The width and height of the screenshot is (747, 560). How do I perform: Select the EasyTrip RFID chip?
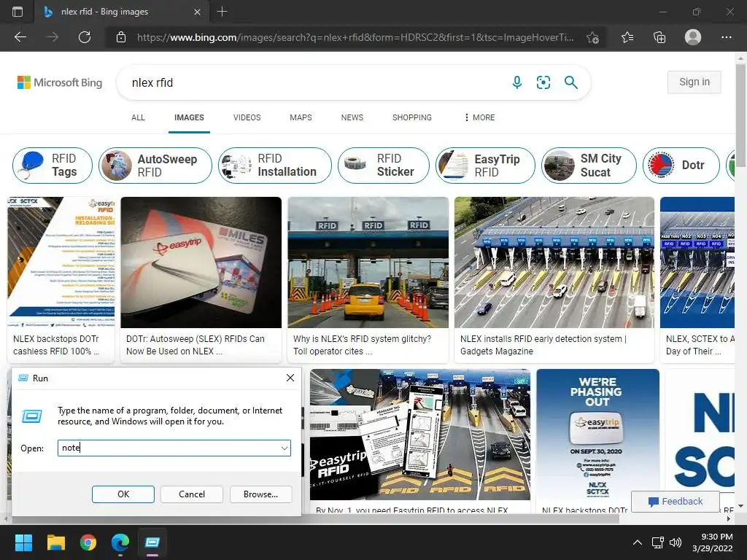pos(485,166)
